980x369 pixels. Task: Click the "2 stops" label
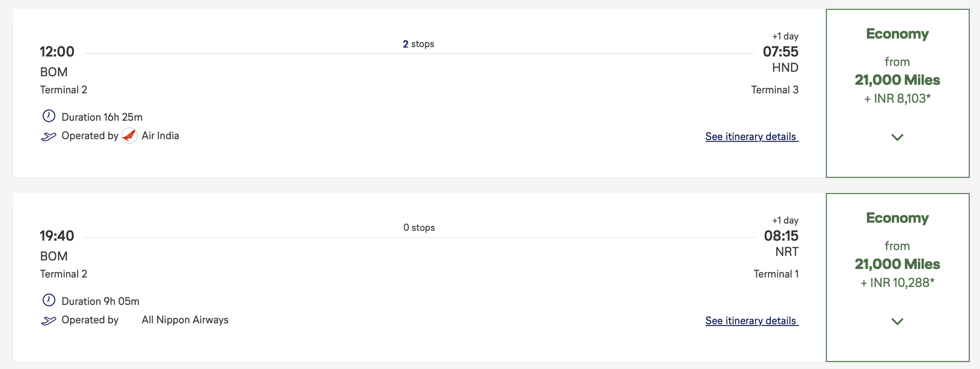418,44
